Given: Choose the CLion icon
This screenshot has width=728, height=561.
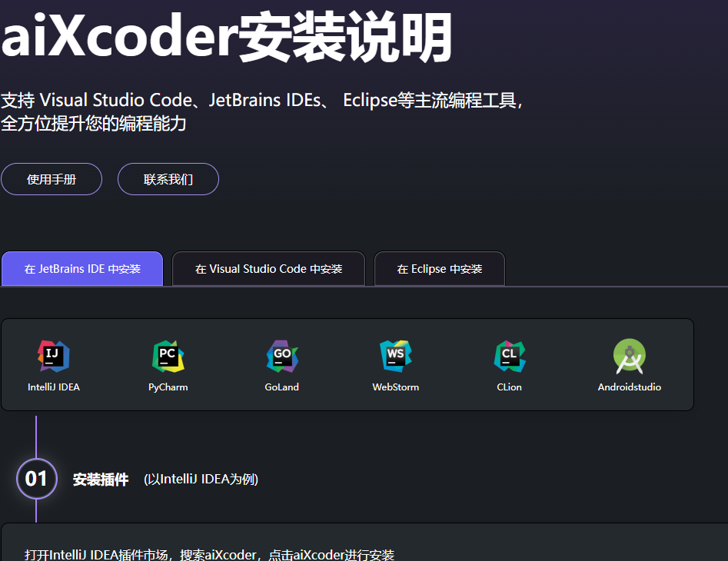Looking at the screenshot, I should (x=510, y=357).
